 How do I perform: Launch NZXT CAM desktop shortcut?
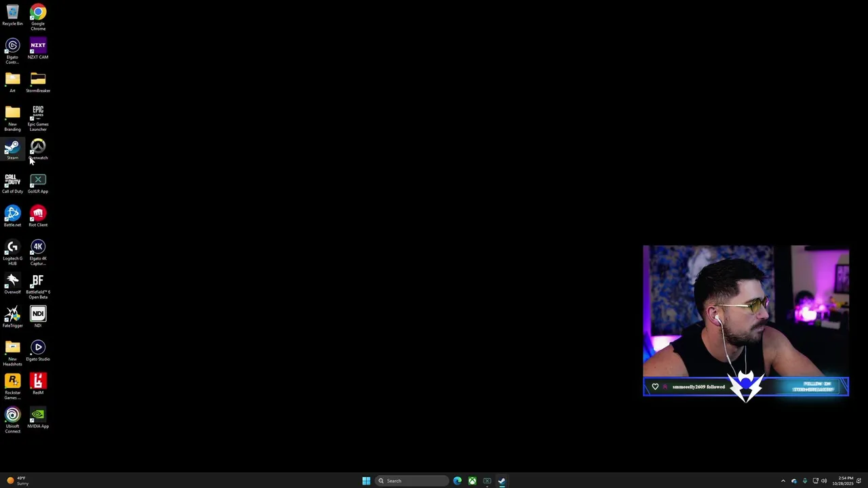(38, 49)
